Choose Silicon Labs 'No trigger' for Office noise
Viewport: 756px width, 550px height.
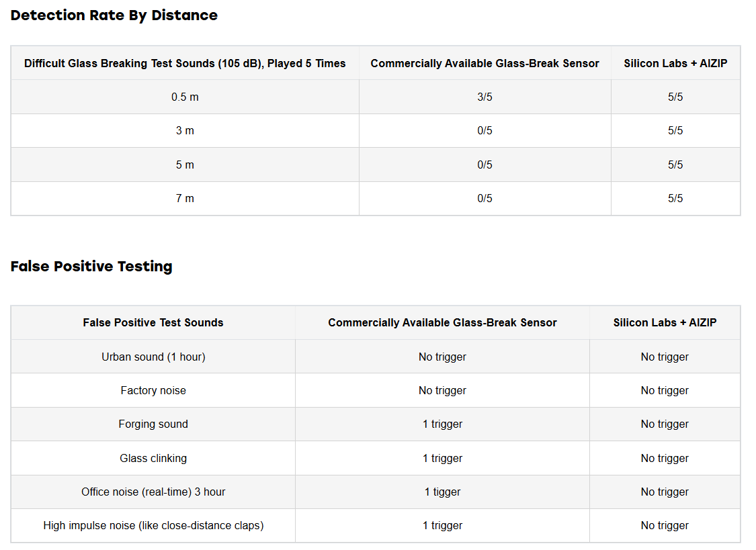pos(665,492)
